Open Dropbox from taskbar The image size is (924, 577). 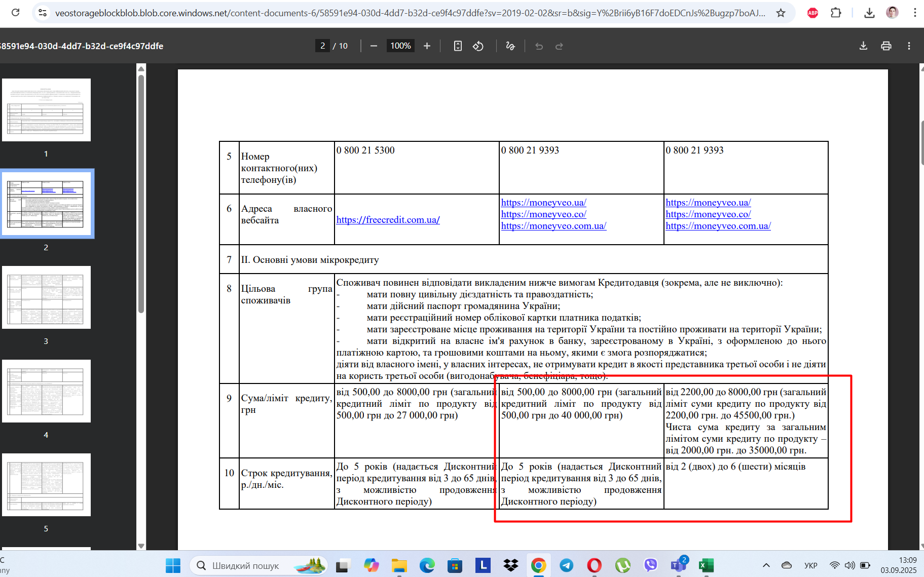(x=511, y=565)
